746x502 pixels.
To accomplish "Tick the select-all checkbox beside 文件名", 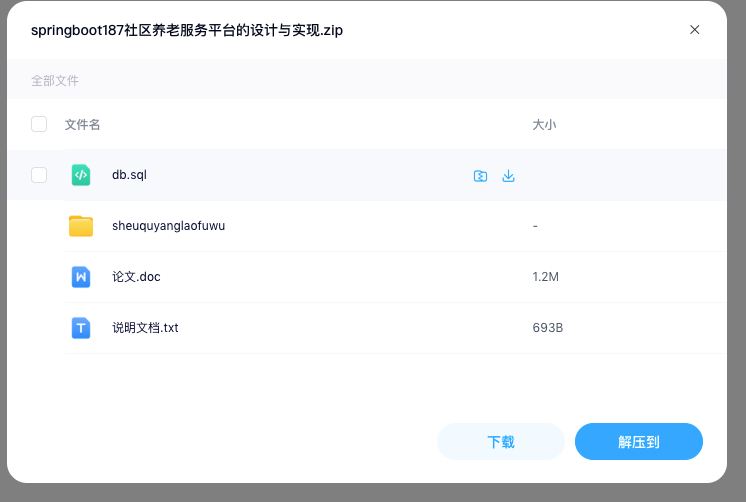I will pos(39,124).
